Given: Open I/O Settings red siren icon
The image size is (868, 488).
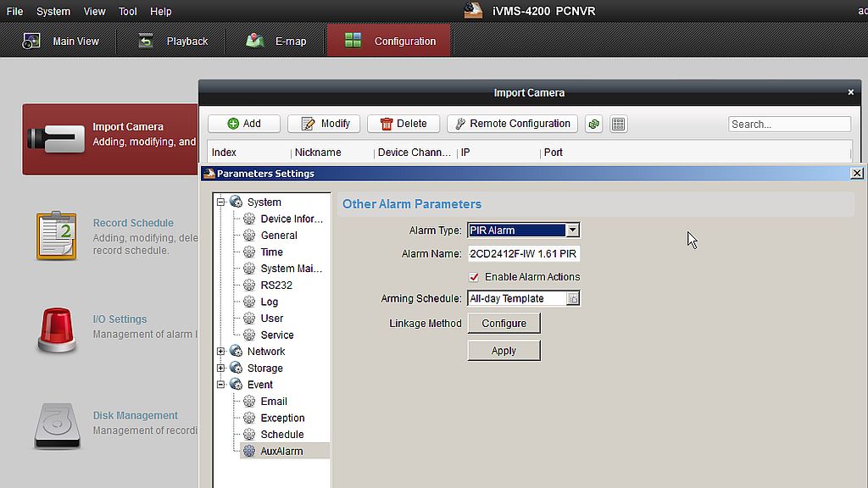Looking at the screenshot, I should click(x=57, y=330).
